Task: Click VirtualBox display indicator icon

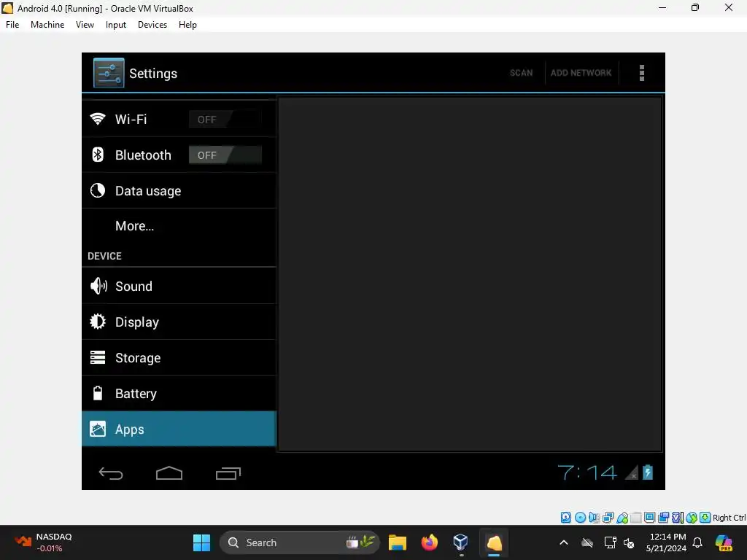Action: click(x=649, y=518)
